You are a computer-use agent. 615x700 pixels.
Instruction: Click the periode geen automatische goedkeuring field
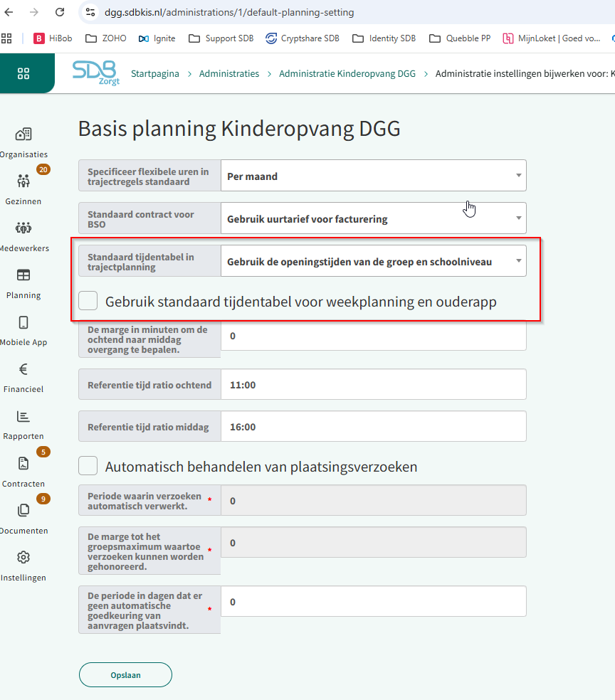pos(374,601)
